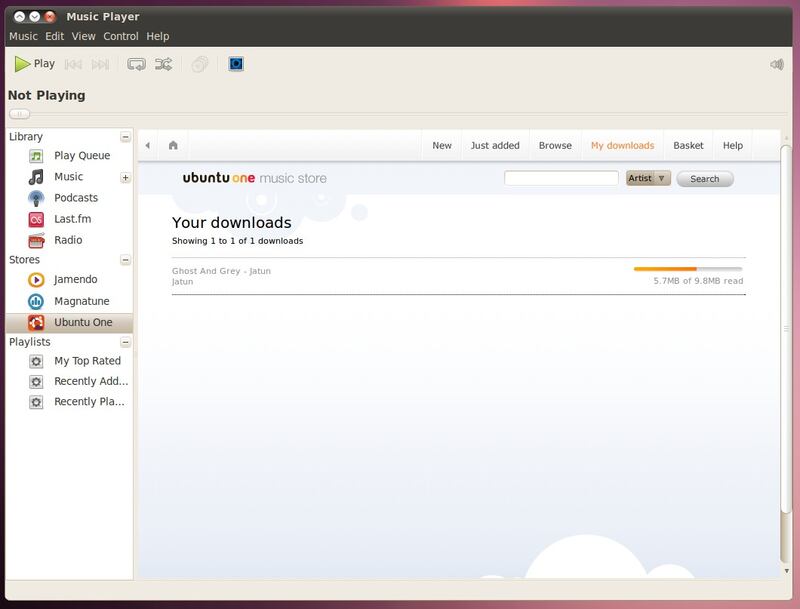Toggle shuffle playback mode
This screenshot has width=800, height=609.
point(163,64)
